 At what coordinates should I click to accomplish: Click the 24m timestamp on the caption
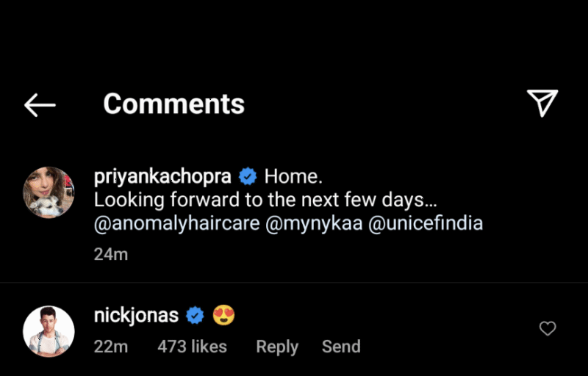point(111,254)
